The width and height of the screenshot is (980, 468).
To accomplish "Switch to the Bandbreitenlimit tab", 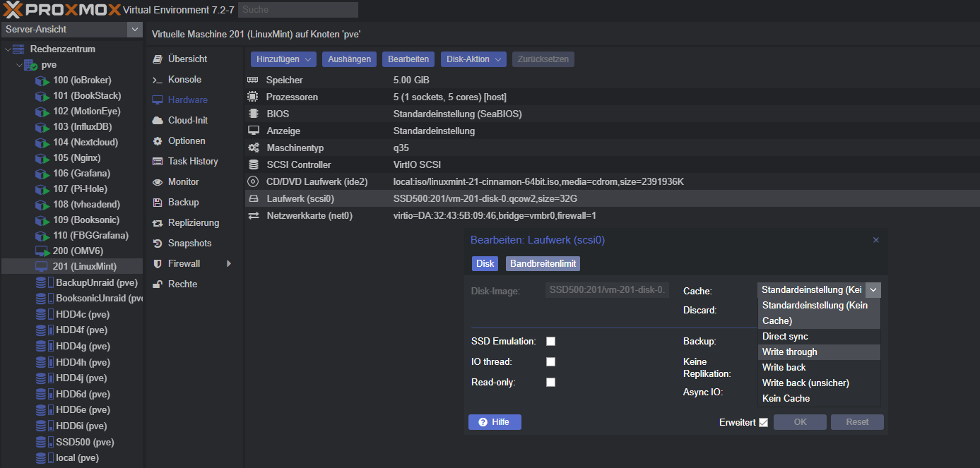I will (x=543, y=264).
